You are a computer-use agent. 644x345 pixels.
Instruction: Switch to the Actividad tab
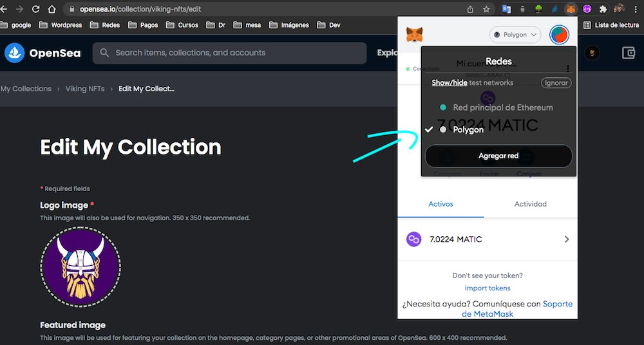pyautogui.click(x=531, y=204)
